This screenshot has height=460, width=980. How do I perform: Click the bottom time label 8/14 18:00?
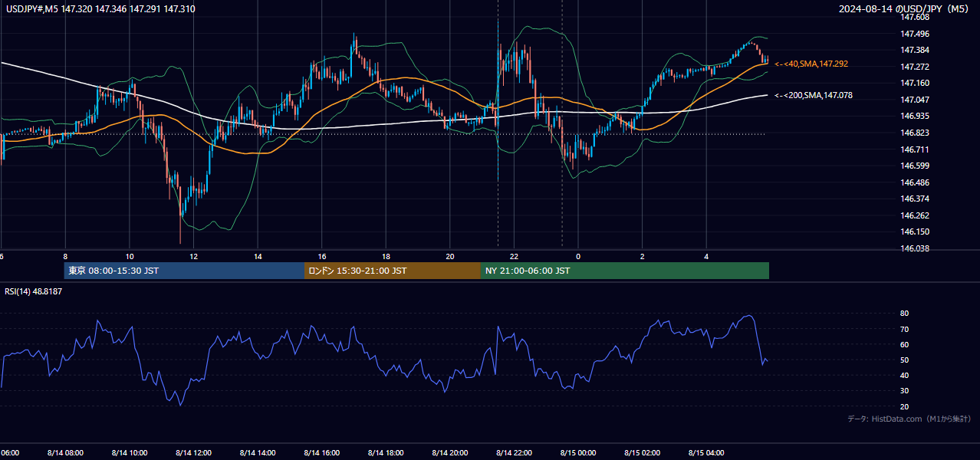tap(386, 453)
